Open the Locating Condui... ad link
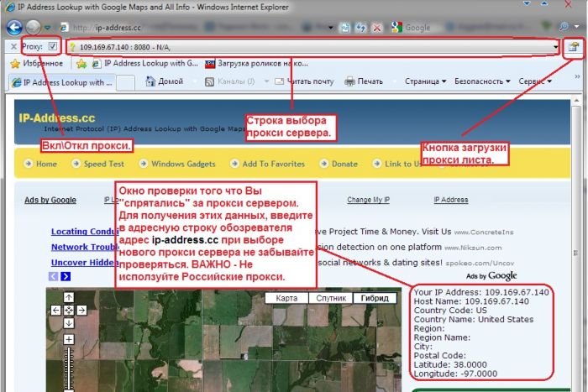 click(x=83, y=232)
